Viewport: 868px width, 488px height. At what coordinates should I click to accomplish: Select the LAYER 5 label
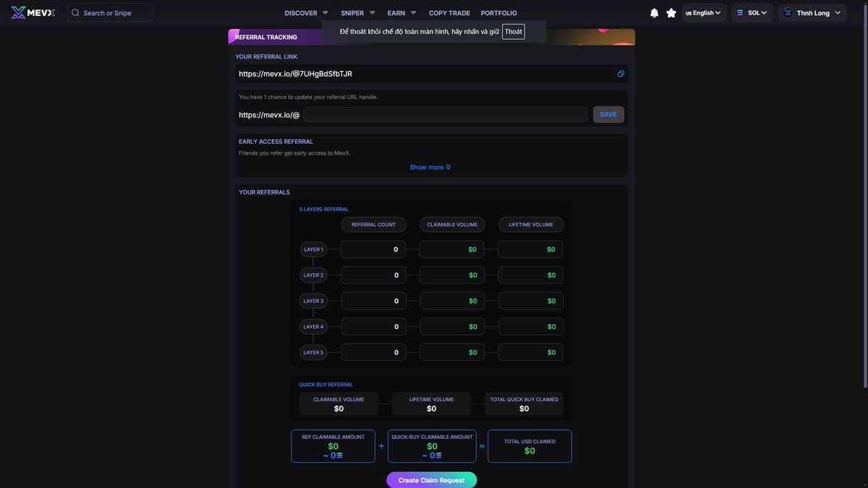[313, 352]
